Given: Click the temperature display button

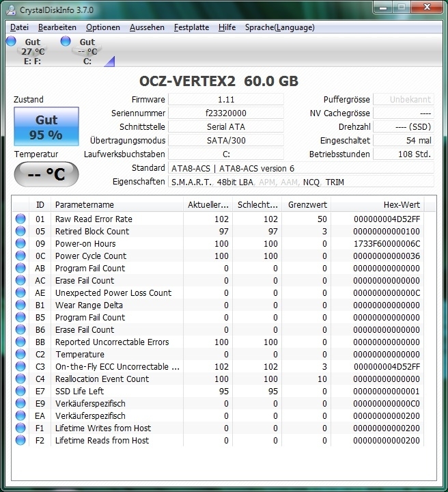Looking at the screenshot, I should coord(46,174).
